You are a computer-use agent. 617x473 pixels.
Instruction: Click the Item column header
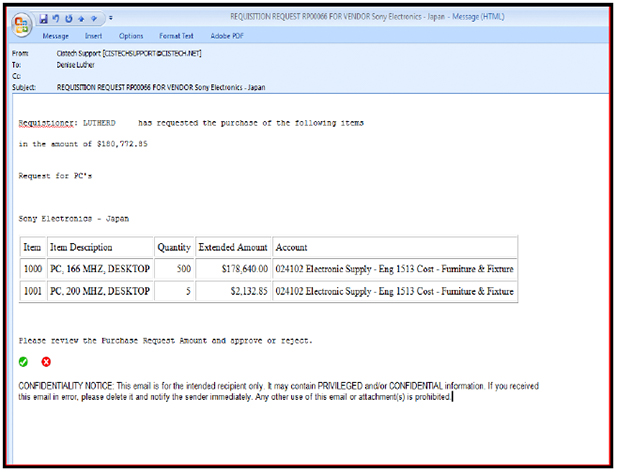pos(32,247)
